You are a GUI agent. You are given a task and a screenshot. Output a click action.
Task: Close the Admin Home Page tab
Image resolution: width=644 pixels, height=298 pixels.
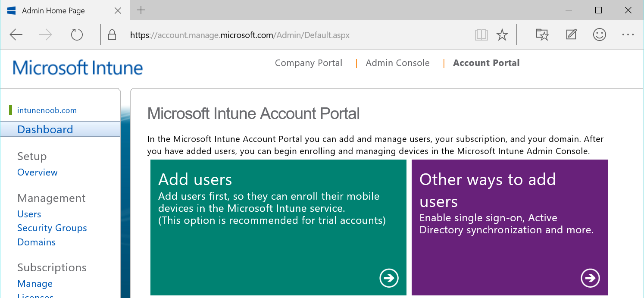tap(118, 11)
